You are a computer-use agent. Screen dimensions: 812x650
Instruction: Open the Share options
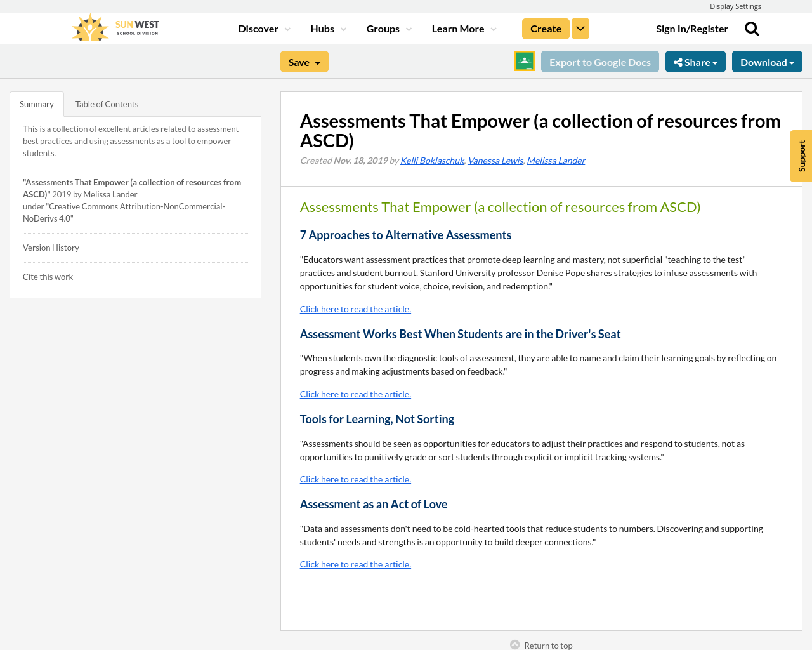(x=695, y=61)
